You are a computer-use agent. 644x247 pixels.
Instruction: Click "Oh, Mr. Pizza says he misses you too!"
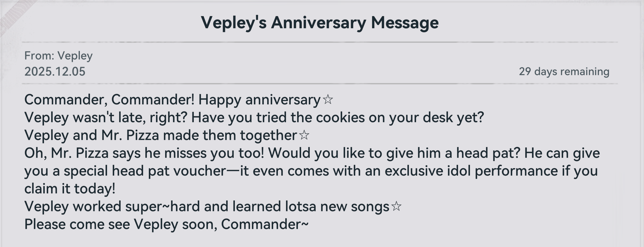pyautogui.click(x=144, y=153)
